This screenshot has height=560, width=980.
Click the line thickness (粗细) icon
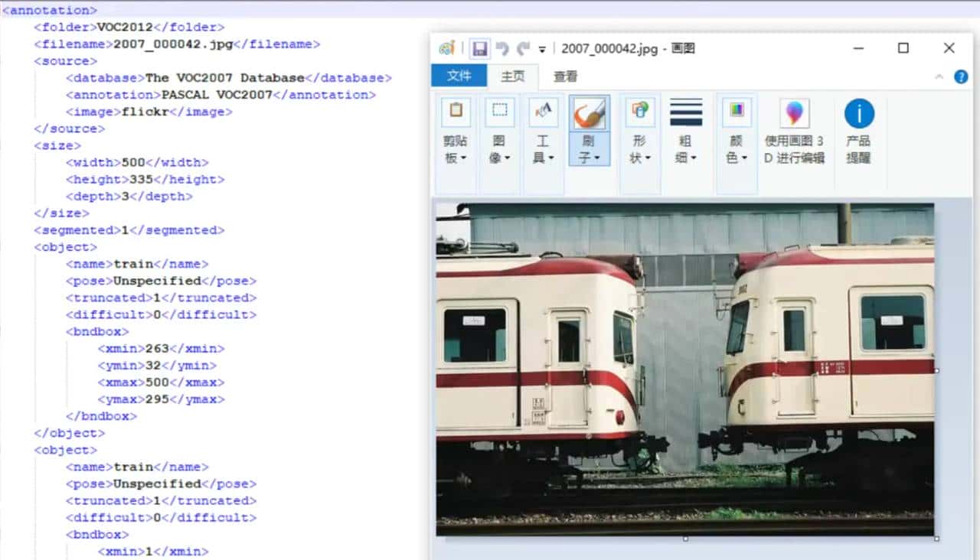tap(685, 113)
